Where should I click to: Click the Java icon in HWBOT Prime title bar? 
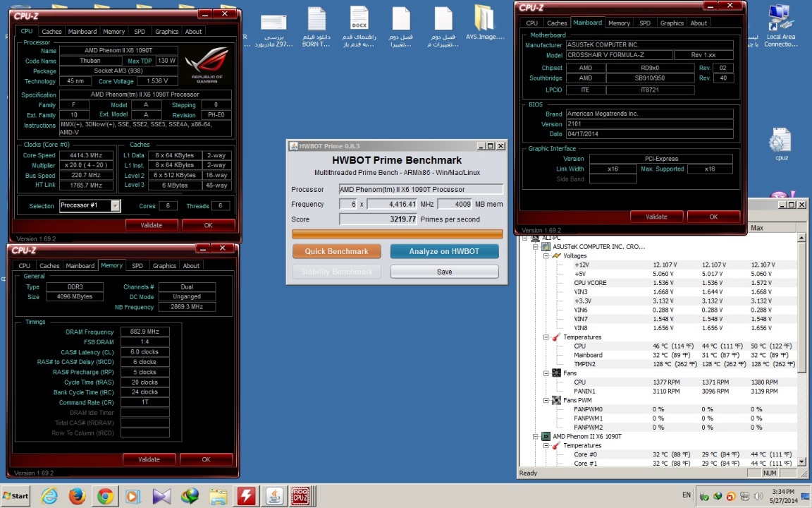[x=293, y=146]
